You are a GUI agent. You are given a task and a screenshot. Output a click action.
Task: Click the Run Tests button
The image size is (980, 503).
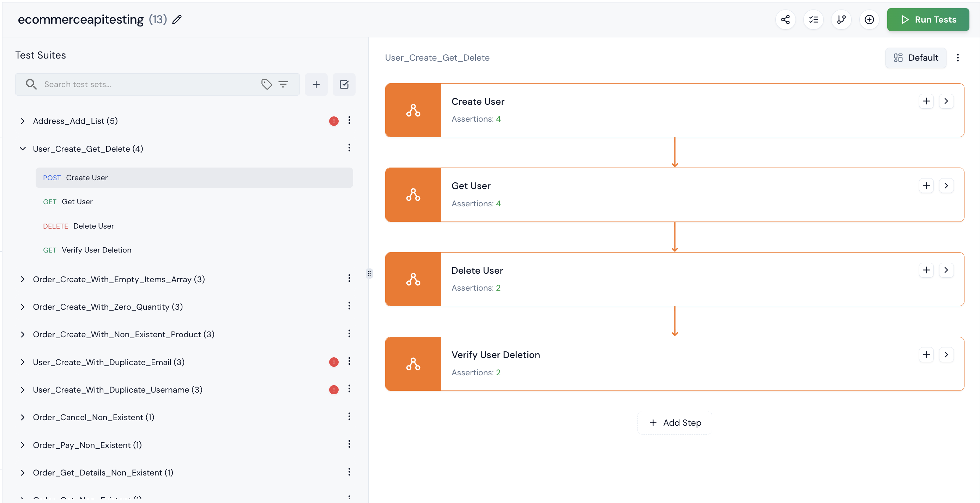[928, 19]
